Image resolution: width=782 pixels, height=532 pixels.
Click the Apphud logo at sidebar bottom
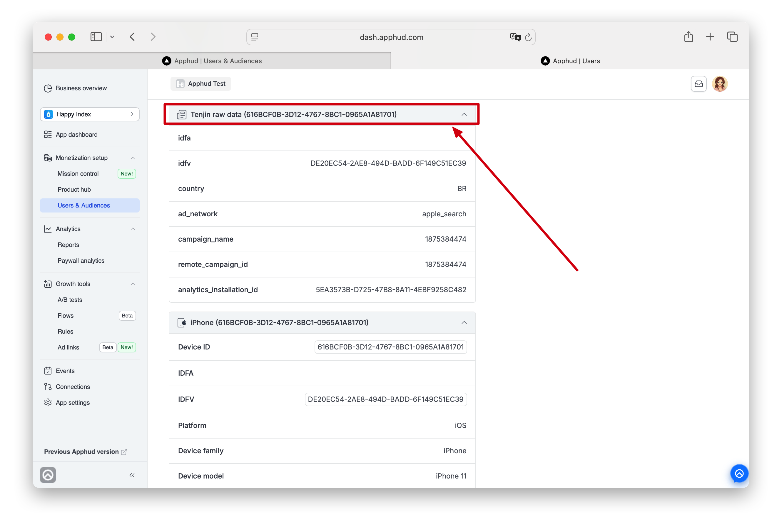tap(48, 475)
